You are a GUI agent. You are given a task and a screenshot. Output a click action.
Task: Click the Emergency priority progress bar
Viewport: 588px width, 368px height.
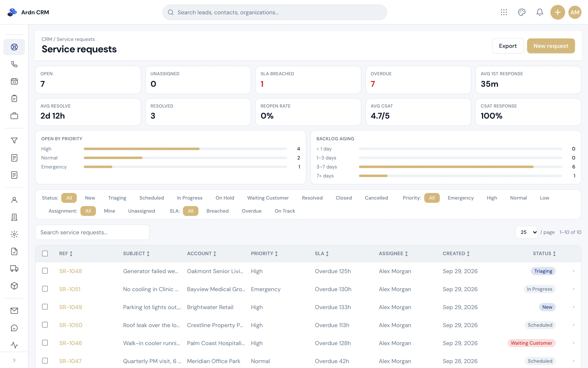tap(185, 167)
